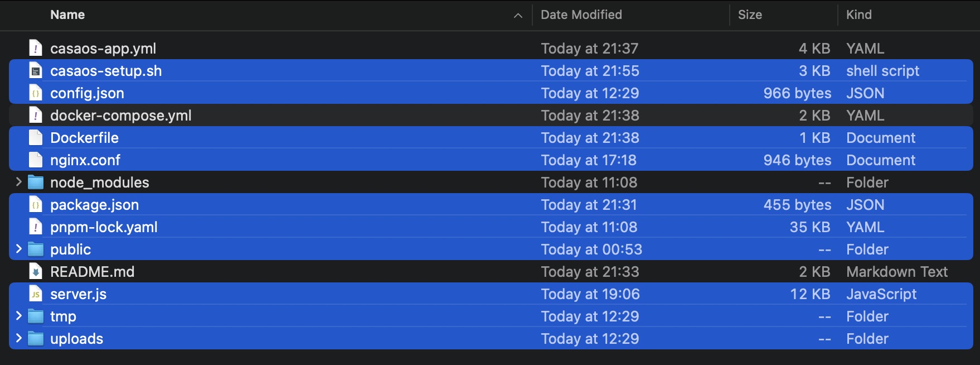This screenshot has height=365, width=980.
Task: Select the docker-compose.yml file name
Action: [x=120, y=116]
